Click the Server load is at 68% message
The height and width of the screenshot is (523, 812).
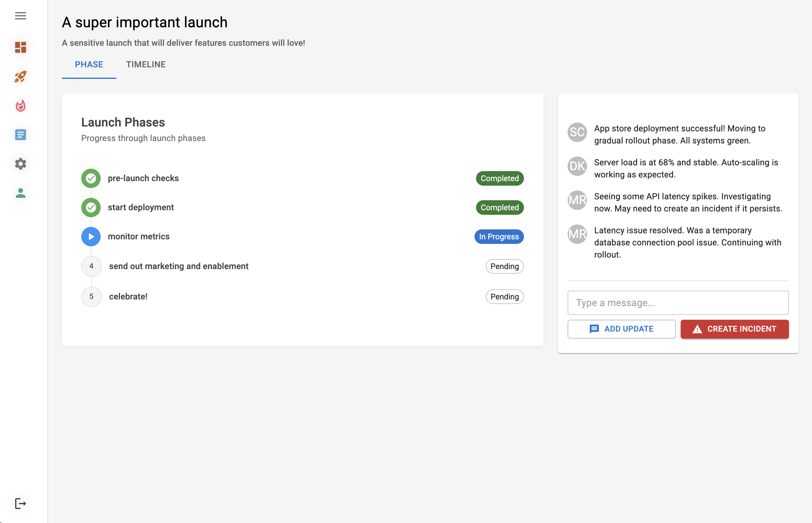[x=686, y=168]
